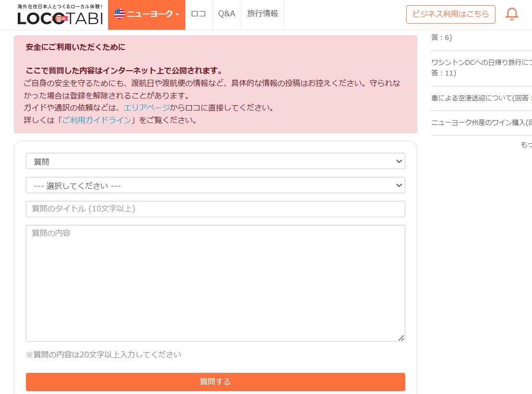532x394 pixels.
Task: Open the Q&A menu item
Action: 227,14
